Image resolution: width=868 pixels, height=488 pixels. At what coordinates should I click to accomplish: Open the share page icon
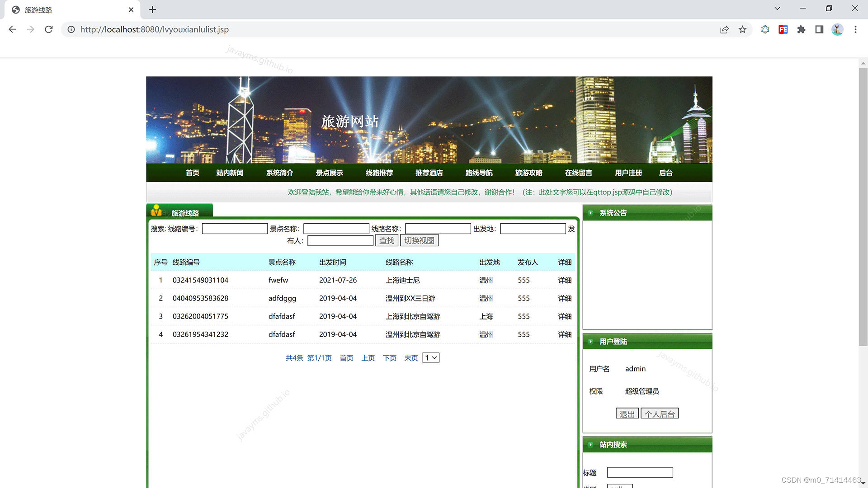pyautogui.click(x=724, y=29)
